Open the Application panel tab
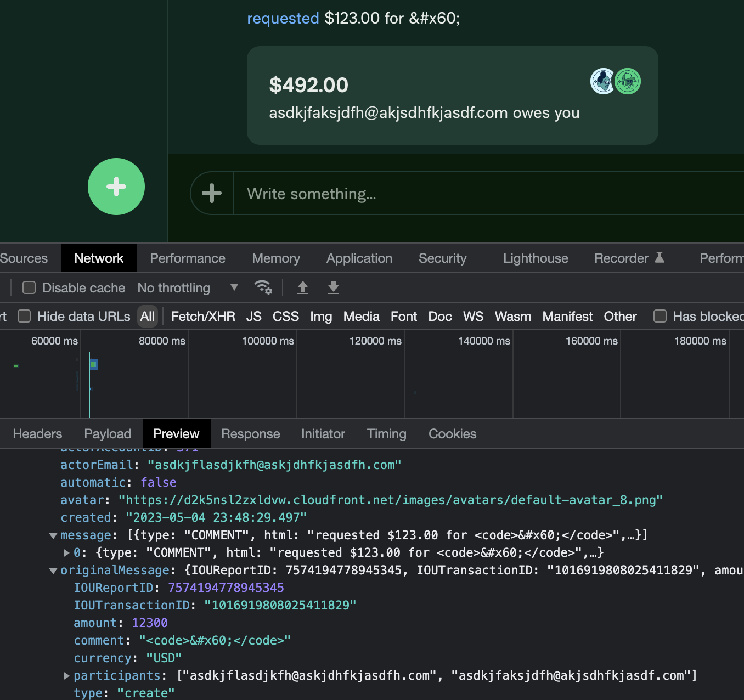The image size is (744, 700). click(359, 258)
